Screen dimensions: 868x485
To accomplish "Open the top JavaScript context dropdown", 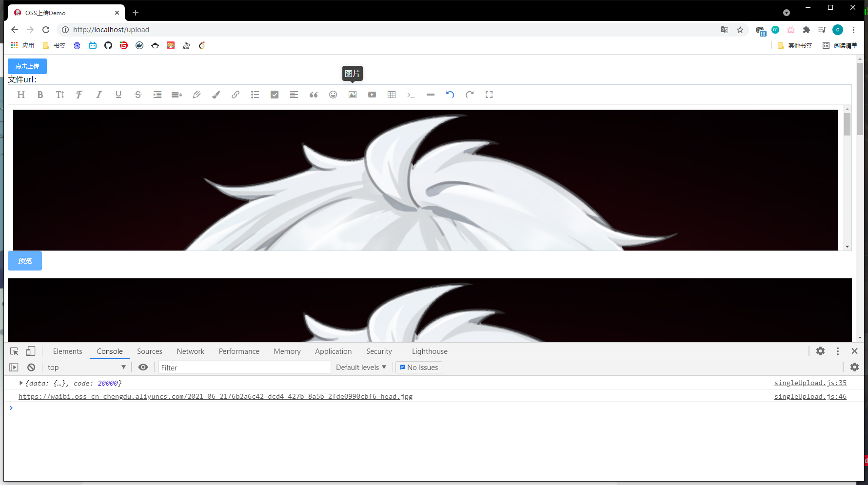I will (86, 367).
